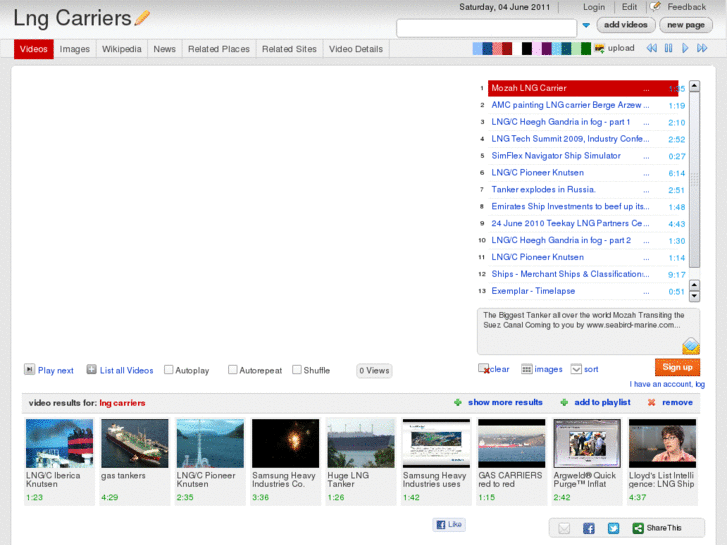Click the upload image icon
The image size is (727, 545).
[599, 48]
